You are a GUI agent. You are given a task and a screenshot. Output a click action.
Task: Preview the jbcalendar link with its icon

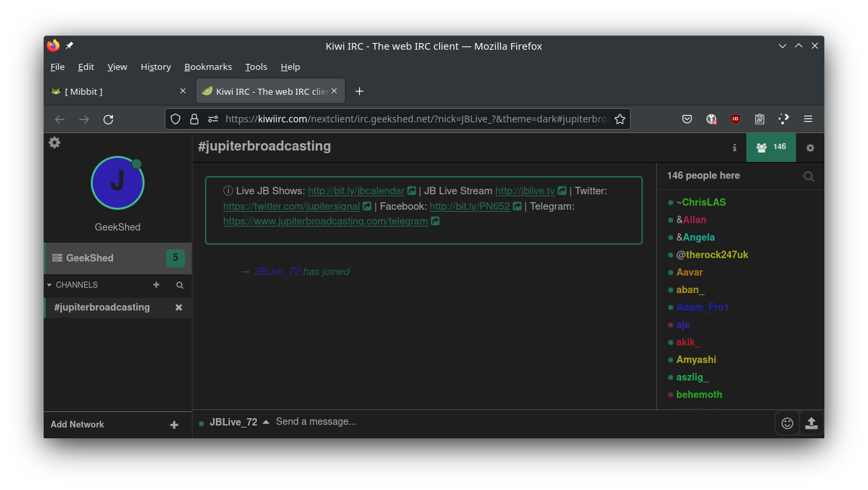coord(411,191)
